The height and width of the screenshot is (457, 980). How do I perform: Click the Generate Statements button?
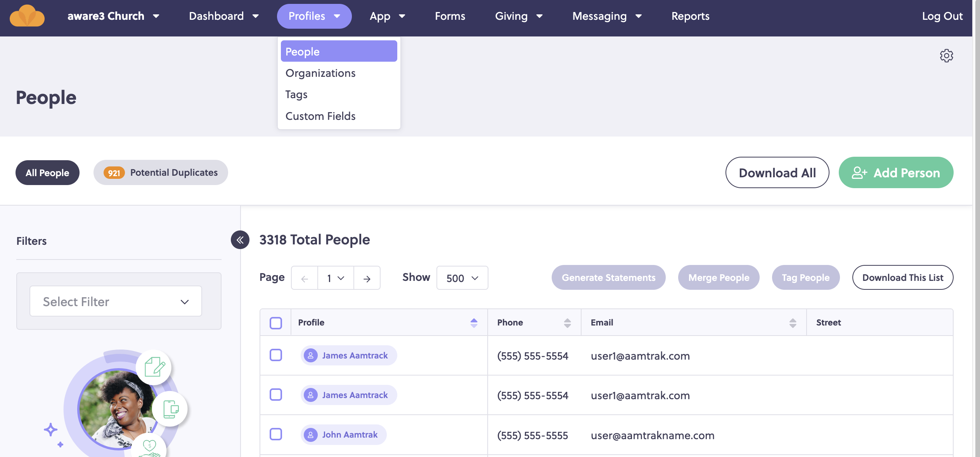(x=608, y=278)
